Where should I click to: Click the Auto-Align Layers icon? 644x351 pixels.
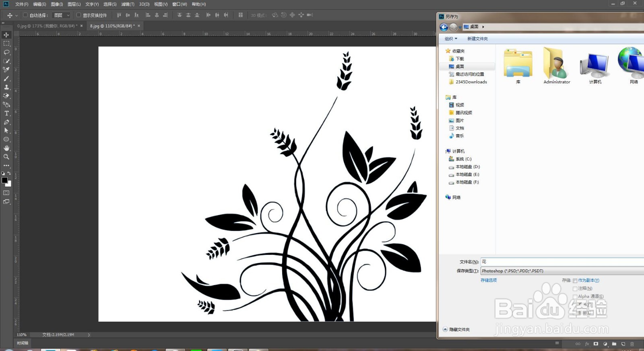point(240,15)
